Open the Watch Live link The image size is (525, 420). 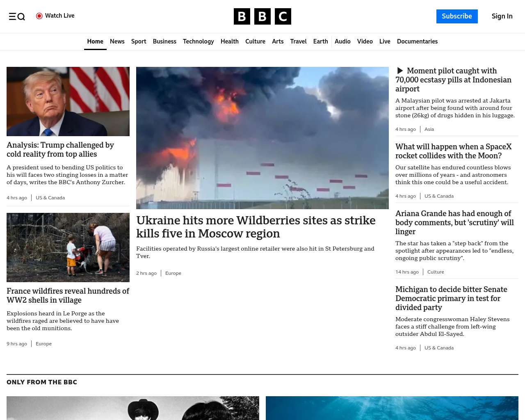point(55,16)
